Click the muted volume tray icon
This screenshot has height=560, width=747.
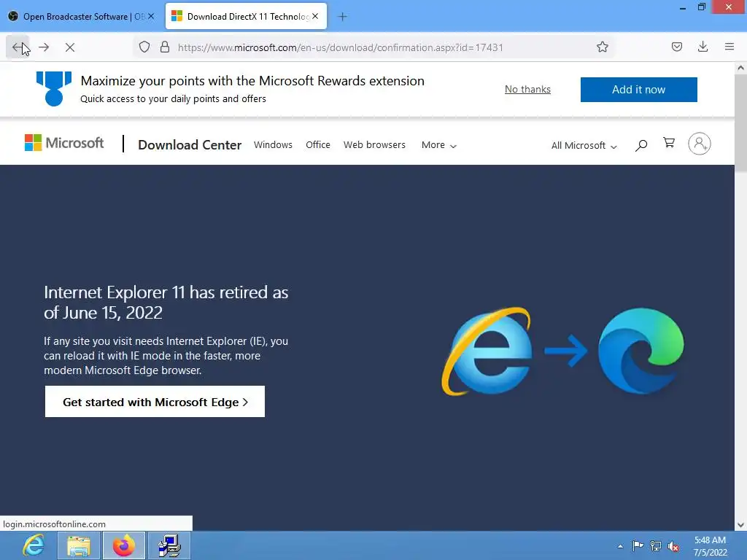673,546
